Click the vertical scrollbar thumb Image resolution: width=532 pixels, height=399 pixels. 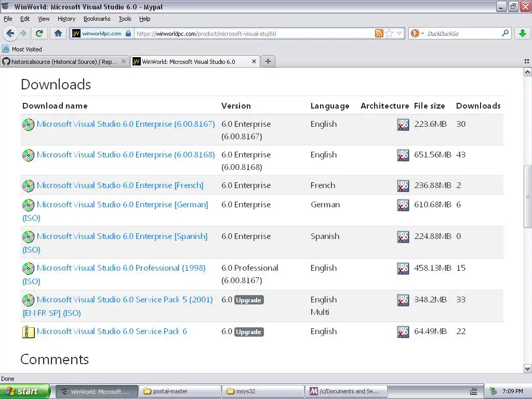coord(528,196)
